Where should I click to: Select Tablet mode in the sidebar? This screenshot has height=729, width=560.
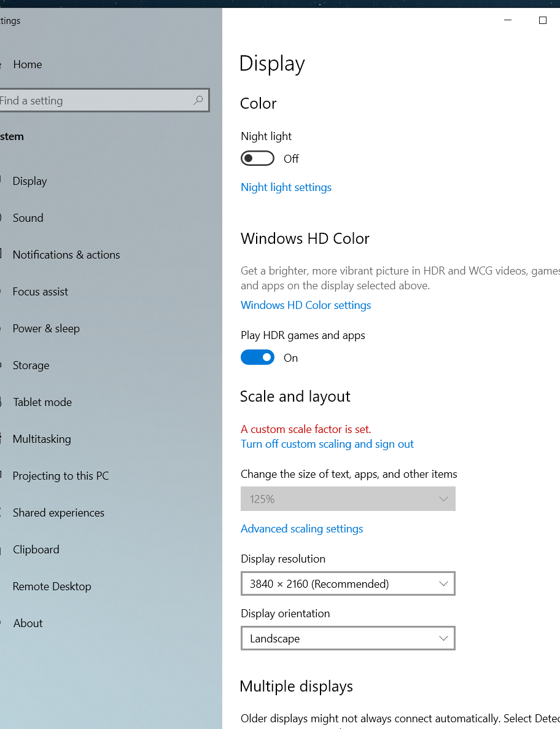click(42, 402)
